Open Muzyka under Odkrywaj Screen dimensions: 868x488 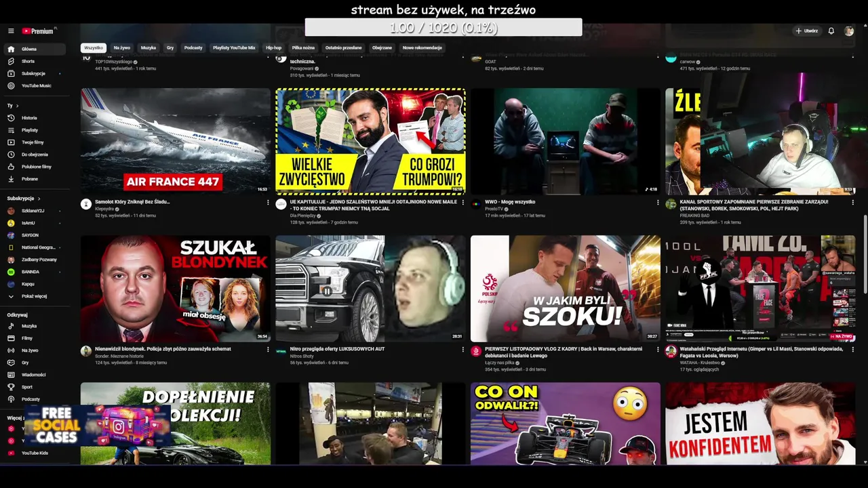pyautogui.click(x=34, y=326)
